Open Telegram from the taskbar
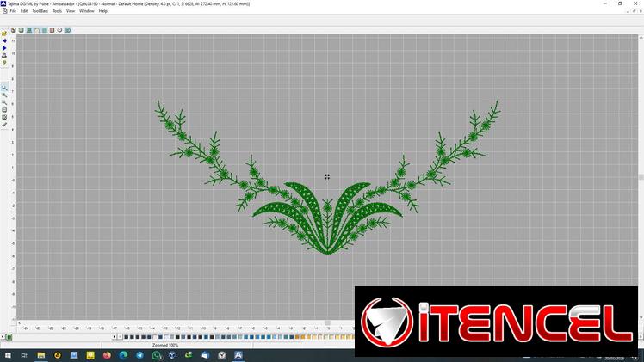 (139, 355)
